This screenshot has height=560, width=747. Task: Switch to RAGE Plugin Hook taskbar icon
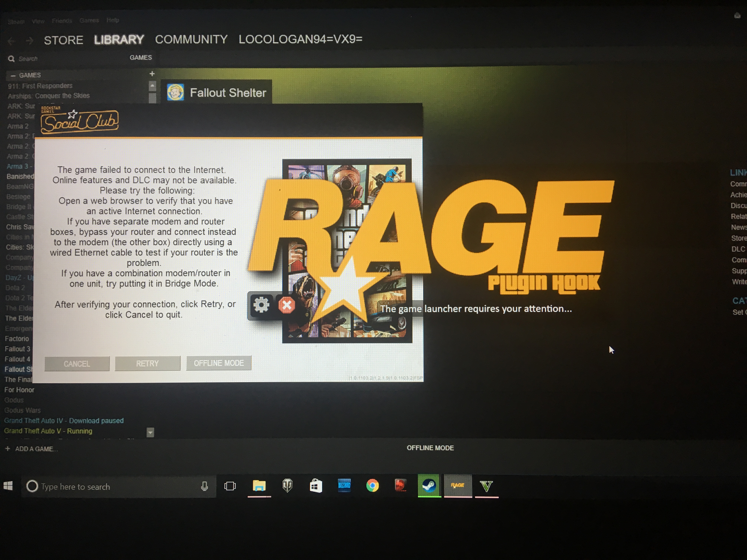pyautogui.click(x=458, y=486)
